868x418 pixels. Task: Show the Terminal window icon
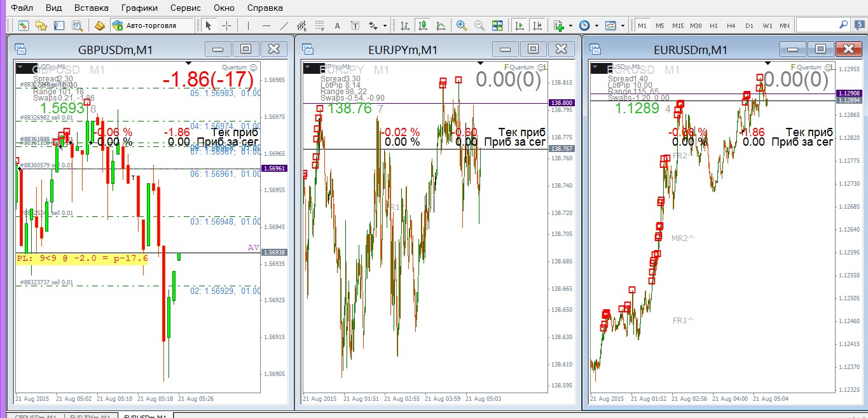click(59, 25)
